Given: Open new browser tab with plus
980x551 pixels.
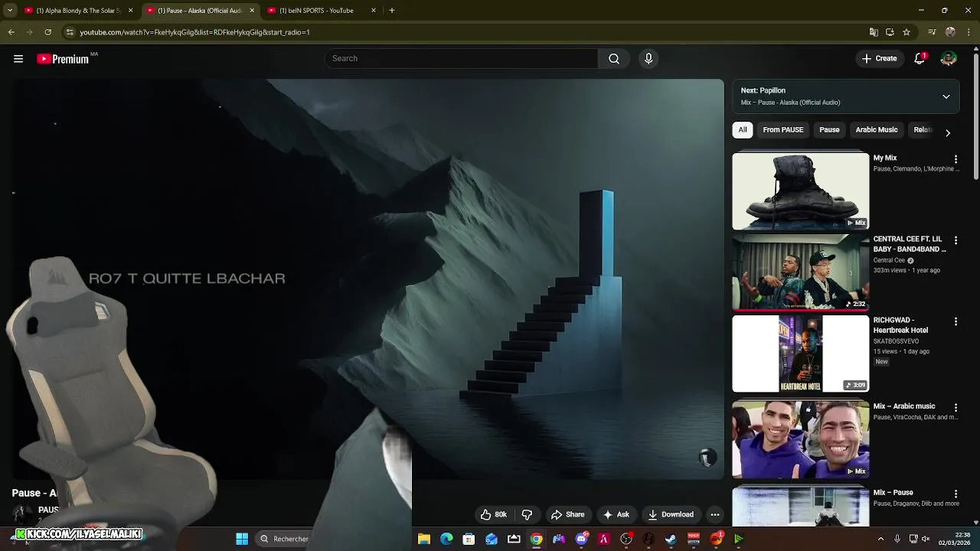Looking at the screenshot, I should (x=392, y=11).
